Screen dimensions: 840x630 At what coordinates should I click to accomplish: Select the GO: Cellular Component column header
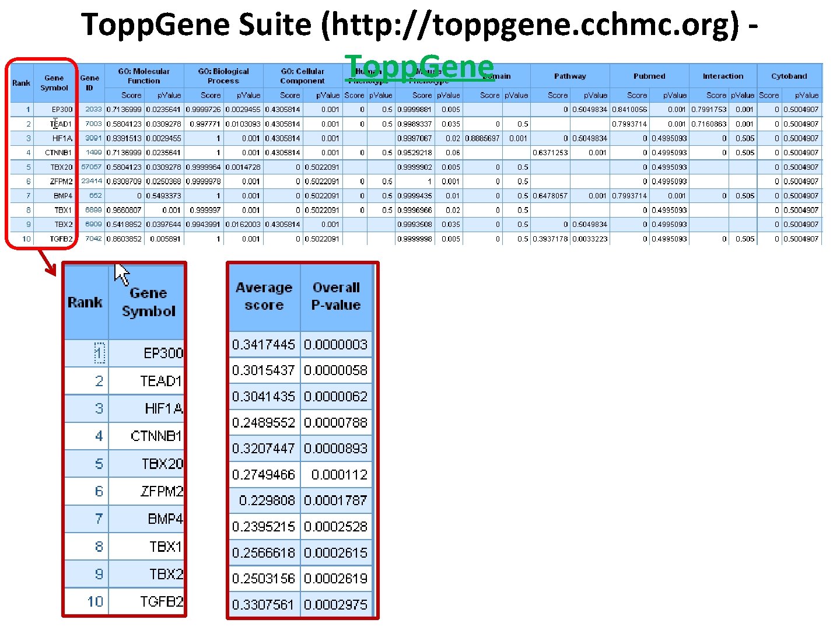pos(302,76)
